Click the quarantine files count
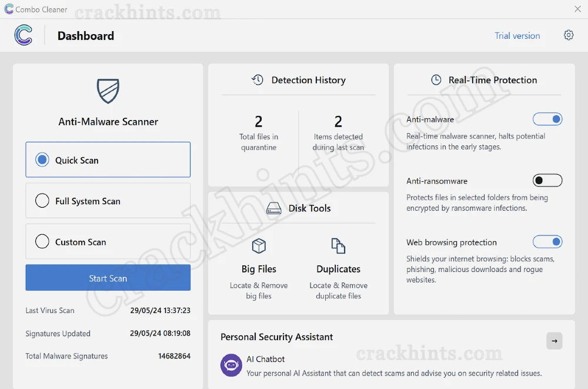 pos(259,122)
